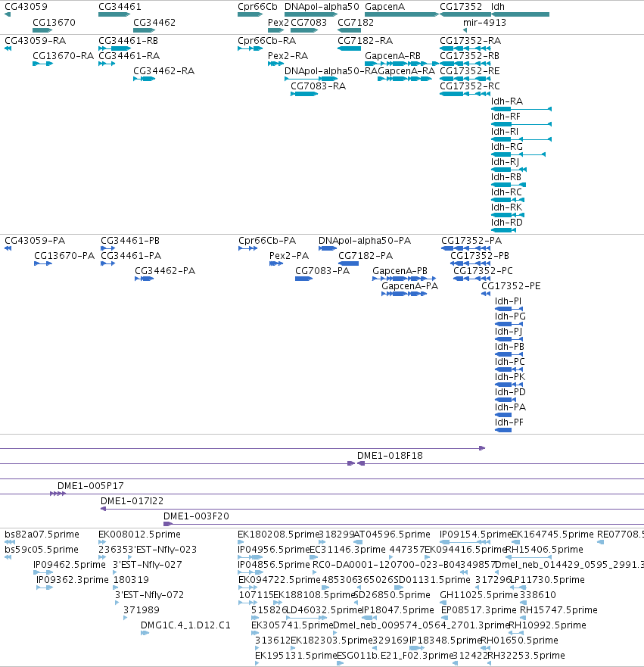Select the Idh-RG transcript
This screenshot has height=667, width=644.
tap(518, 154)
